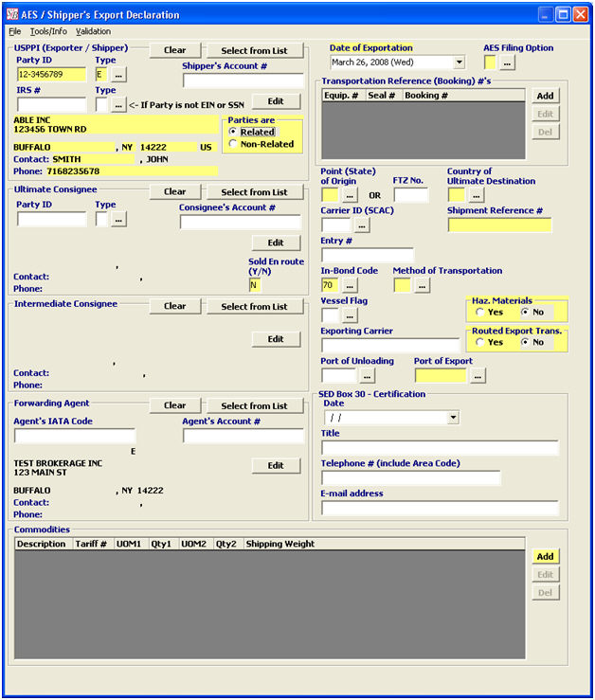The width and height of the screenshot is (595, 700).
Task: Add a Transportation Reference booking entry
Action: coord(545,96)
